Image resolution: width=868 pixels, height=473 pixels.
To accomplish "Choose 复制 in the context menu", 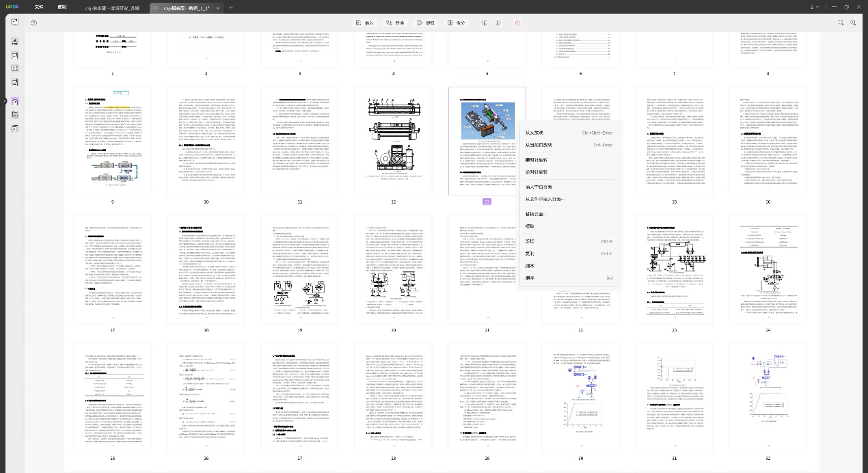I will tap(530, 254).
